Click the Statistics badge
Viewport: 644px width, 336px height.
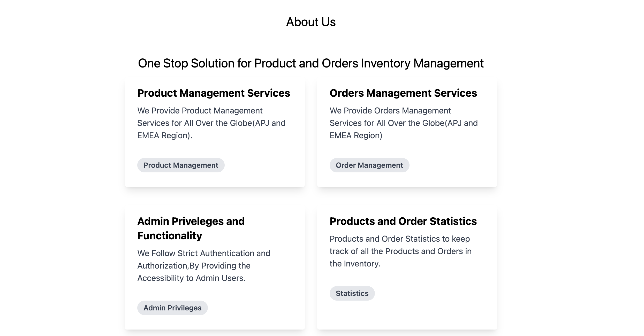[352, 293]
